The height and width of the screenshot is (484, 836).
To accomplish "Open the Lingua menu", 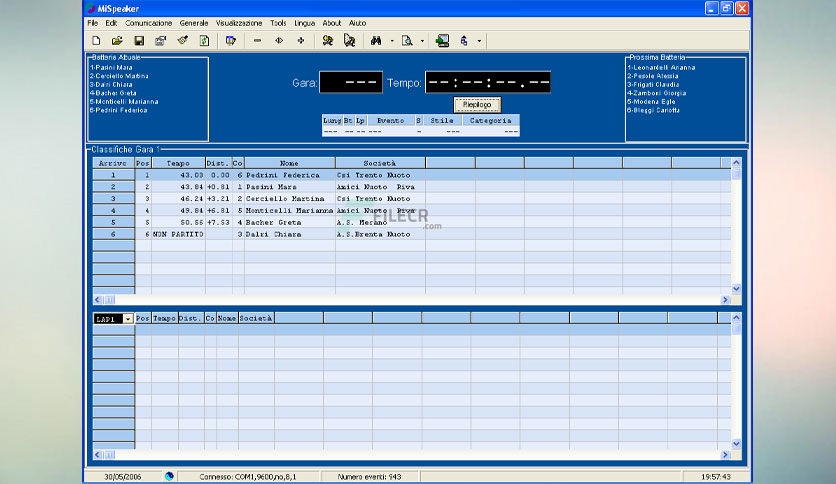I will (304, 23).
